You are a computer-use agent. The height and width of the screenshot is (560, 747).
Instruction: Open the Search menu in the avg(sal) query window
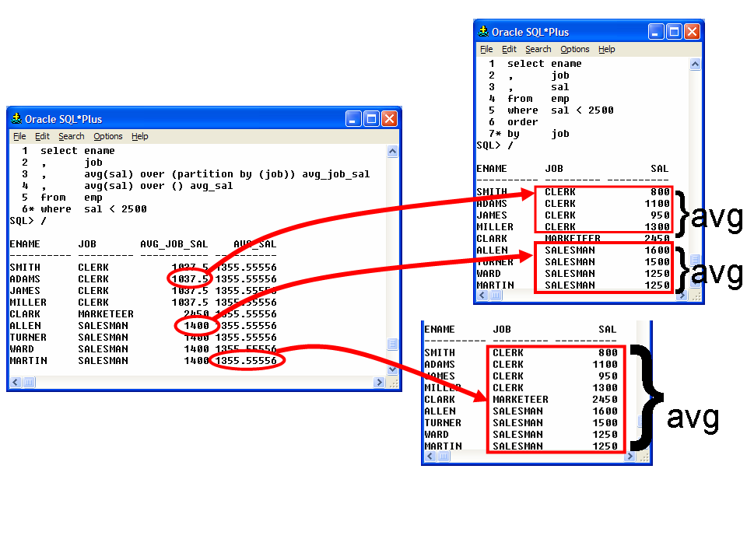[x=71, y=136]
